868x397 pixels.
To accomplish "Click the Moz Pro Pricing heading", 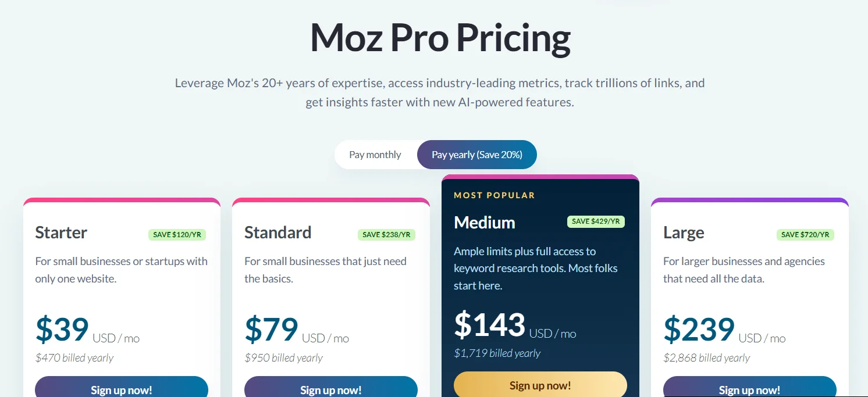I will 440,38.
